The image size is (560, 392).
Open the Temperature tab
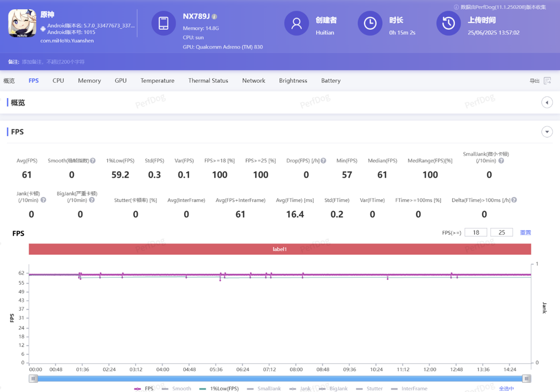158,81
